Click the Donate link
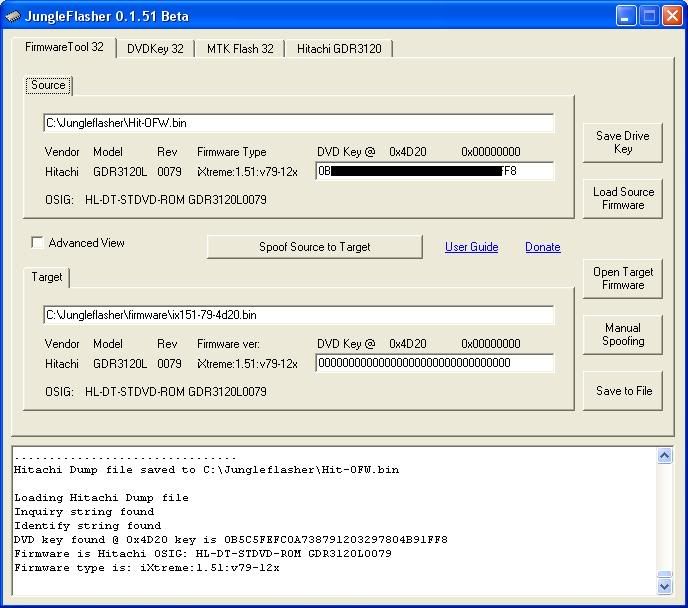This screenshot has height=608, width=688. (x=543, y=247)
